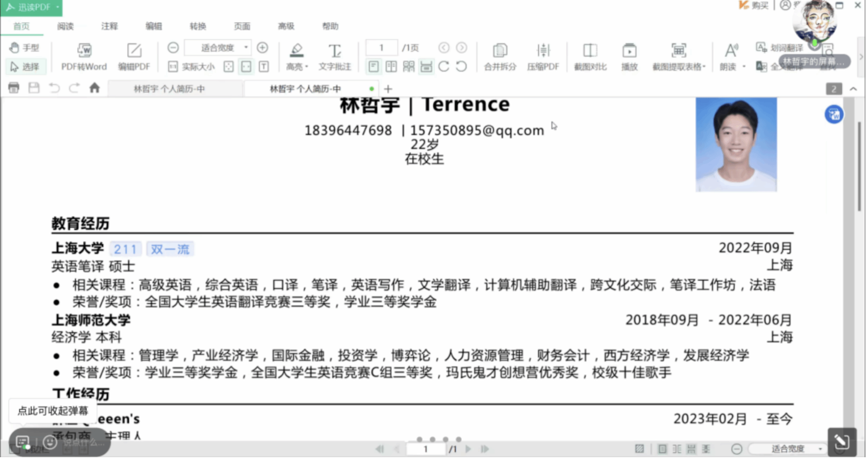Open the 注释 ribbon tab
This screenshot has width=868, height=458.
[109, 26]
